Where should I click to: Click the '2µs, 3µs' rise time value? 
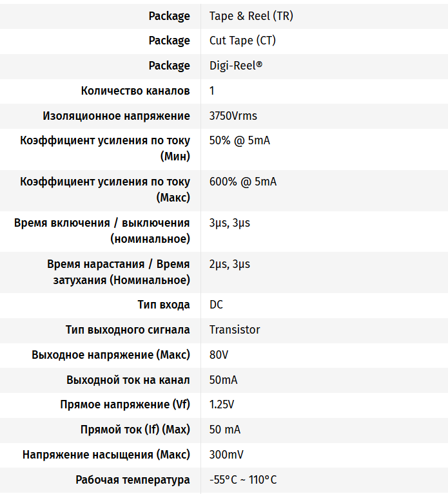point(229,264)
